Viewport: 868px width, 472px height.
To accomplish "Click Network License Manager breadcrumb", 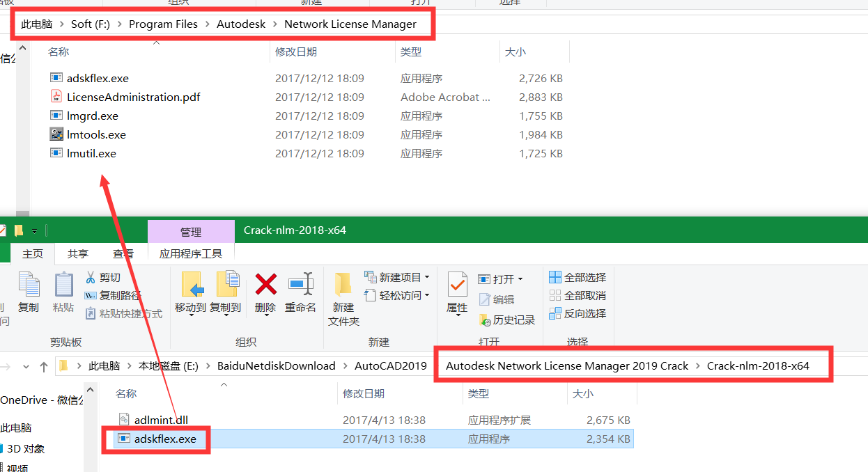I will point(350,24).
